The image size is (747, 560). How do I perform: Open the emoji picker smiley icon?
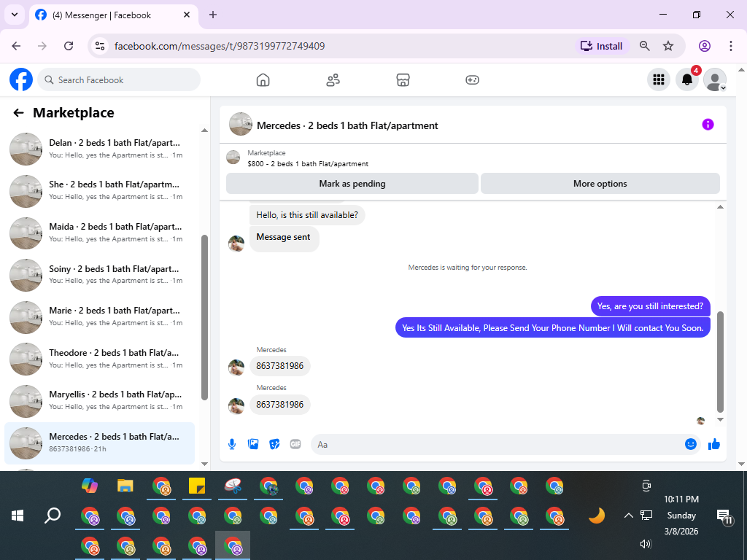(690, 444)
